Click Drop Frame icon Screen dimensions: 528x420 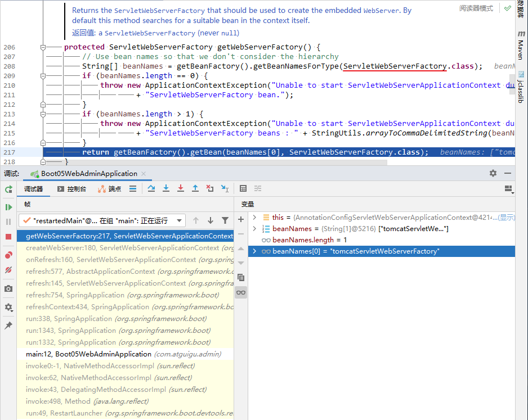pyautogui.click(x=210, y=189)
